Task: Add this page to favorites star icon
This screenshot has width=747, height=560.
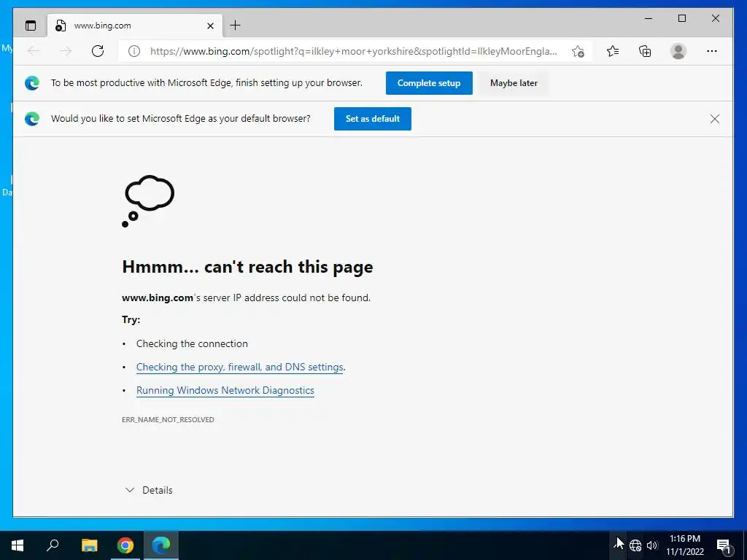Action: point(578,51)
